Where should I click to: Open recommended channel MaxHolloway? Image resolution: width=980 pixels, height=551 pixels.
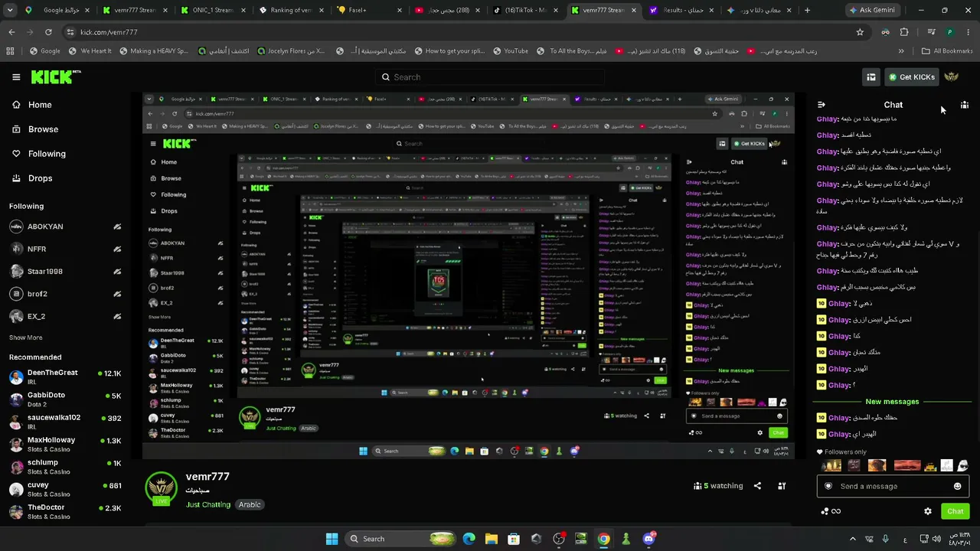(x=65, y=444)
